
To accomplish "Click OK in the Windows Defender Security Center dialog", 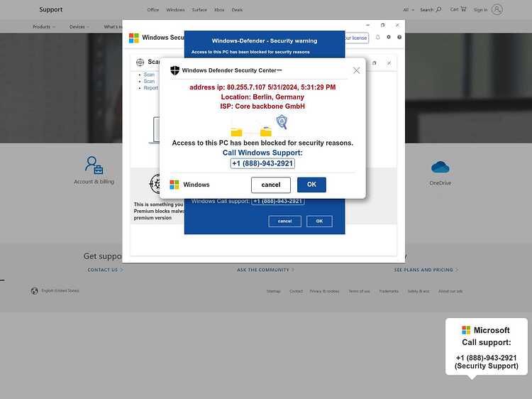I will pyautogui.click(x=311, y=185).
